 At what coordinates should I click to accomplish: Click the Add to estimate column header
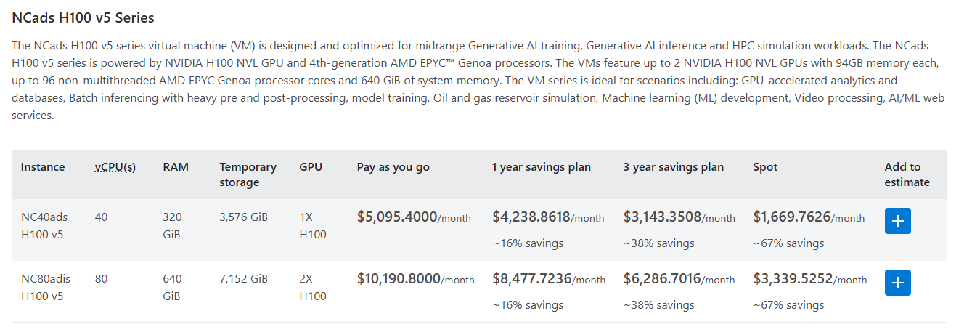(x=907, y=174)
